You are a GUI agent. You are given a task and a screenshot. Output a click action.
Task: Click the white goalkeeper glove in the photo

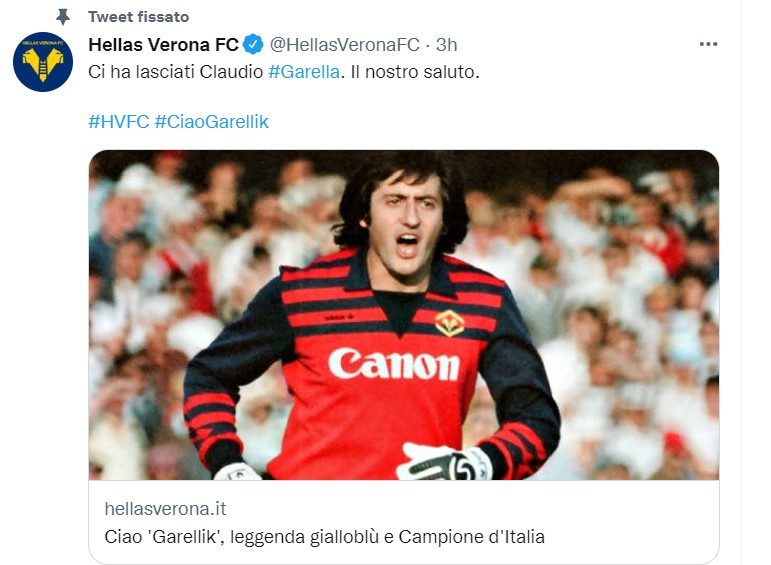click(x=445, y=463)
